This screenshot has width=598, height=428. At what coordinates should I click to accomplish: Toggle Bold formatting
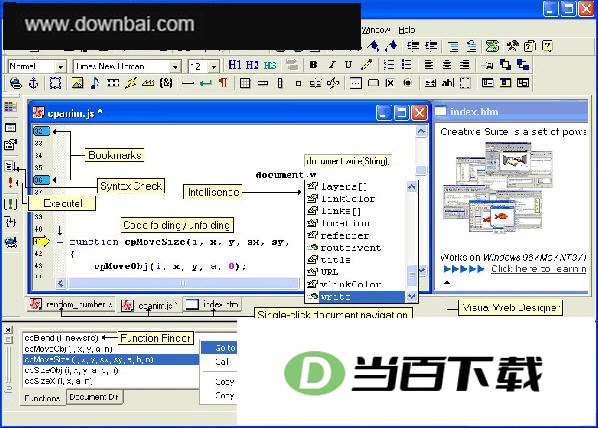coord(313,65)
